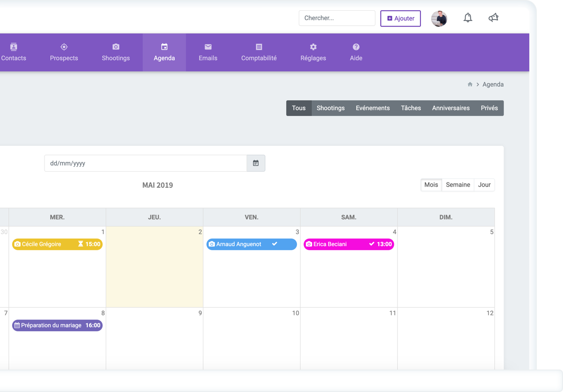Click the Ajouter button

[400, 19]
